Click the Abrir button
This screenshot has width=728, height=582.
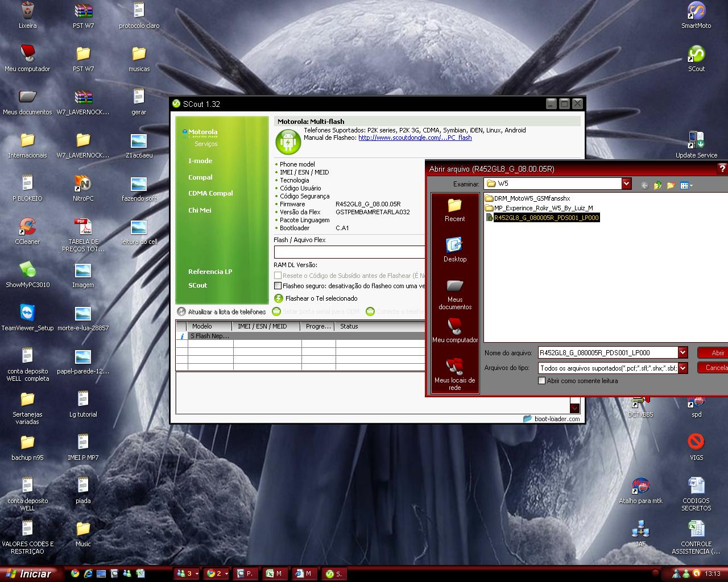click(x=713, y=352)
